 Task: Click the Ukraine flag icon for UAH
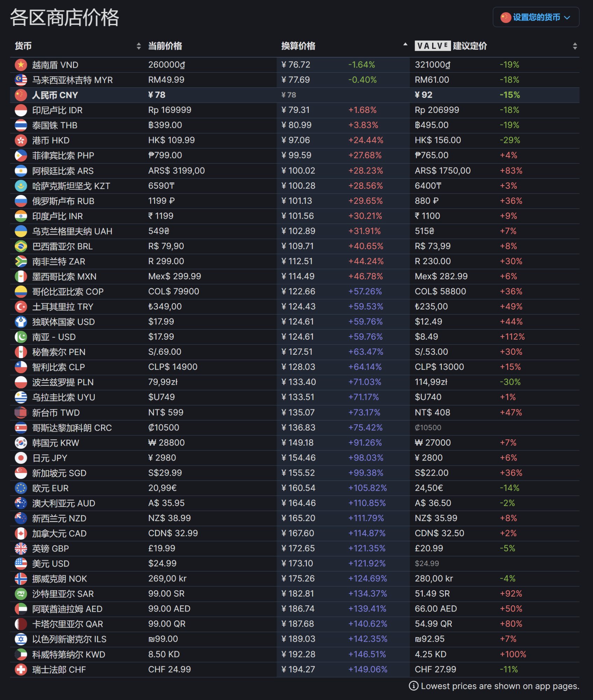[21, 231]
